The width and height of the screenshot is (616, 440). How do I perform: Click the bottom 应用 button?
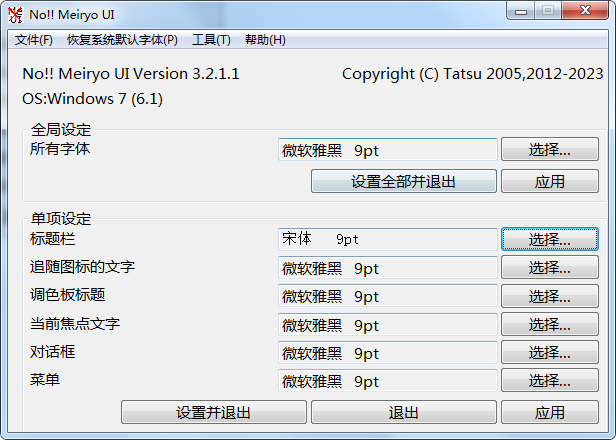coord(549,412)
